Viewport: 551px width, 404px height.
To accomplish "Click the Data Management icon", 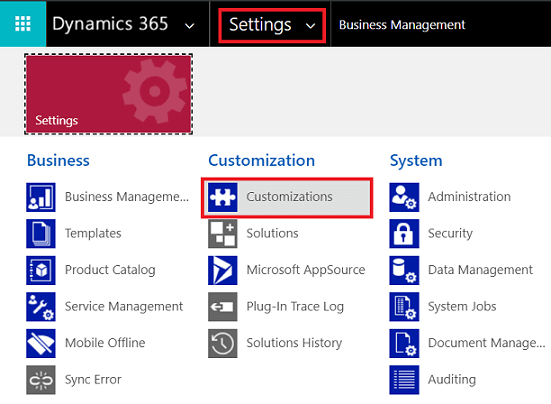I will 404,270.
